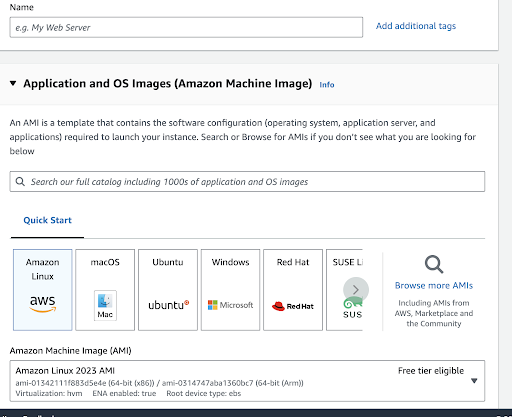Click the Free tier eligible label
The image size is (512, 417).
pos(431,371)
